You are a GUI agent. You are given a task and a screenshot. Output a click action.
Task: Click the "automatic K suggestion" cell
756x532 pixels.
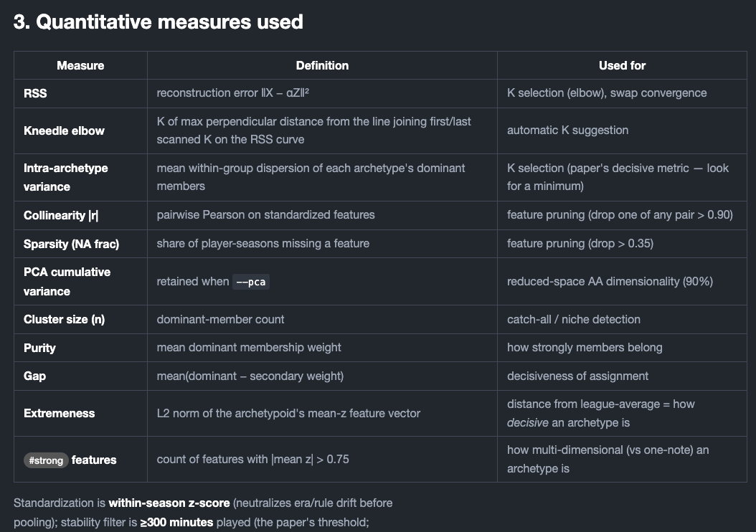pos(622,130)
